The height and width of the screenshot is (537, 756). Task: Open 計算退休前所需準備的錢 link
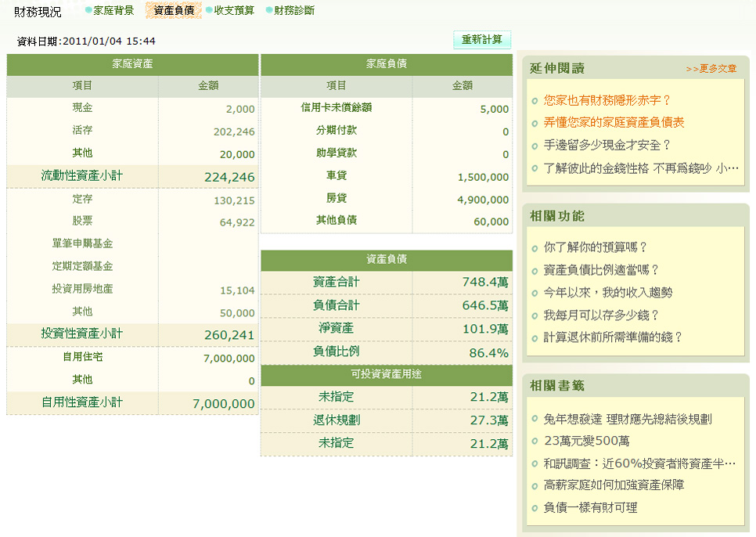614,337
